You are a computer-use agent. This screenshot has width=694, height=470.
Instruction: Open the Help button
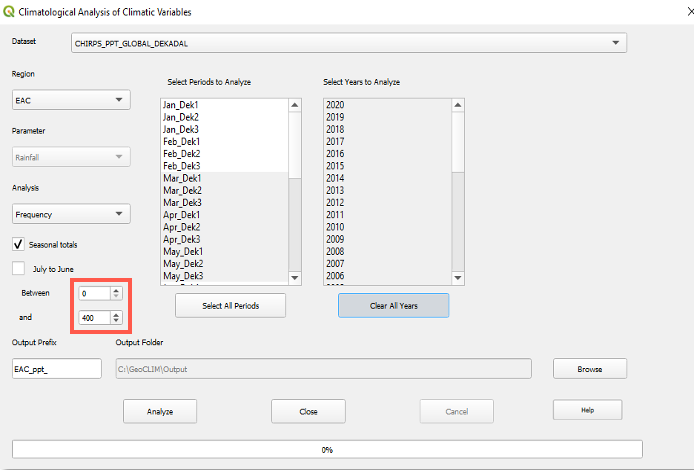point(587,410)
